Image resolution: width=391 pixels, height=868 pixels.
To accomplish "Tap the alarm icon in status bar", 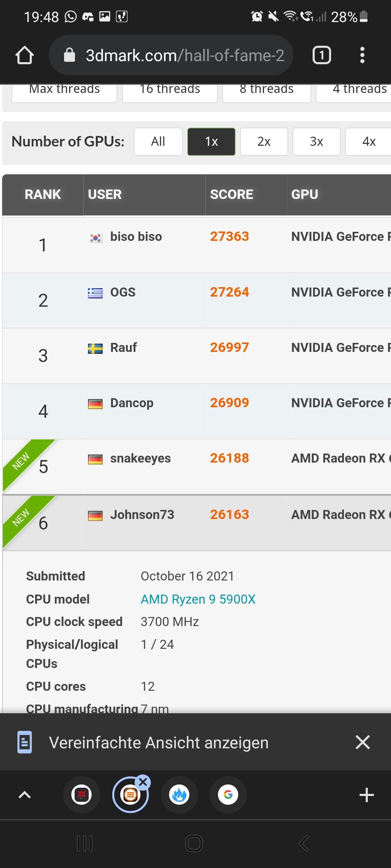I will (x=257, y=16).
